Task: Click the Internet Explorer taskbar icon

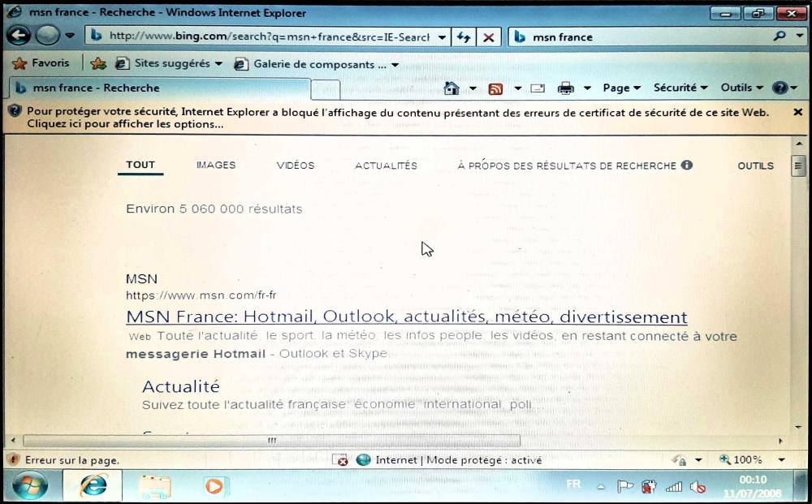Action: point(93,486)
